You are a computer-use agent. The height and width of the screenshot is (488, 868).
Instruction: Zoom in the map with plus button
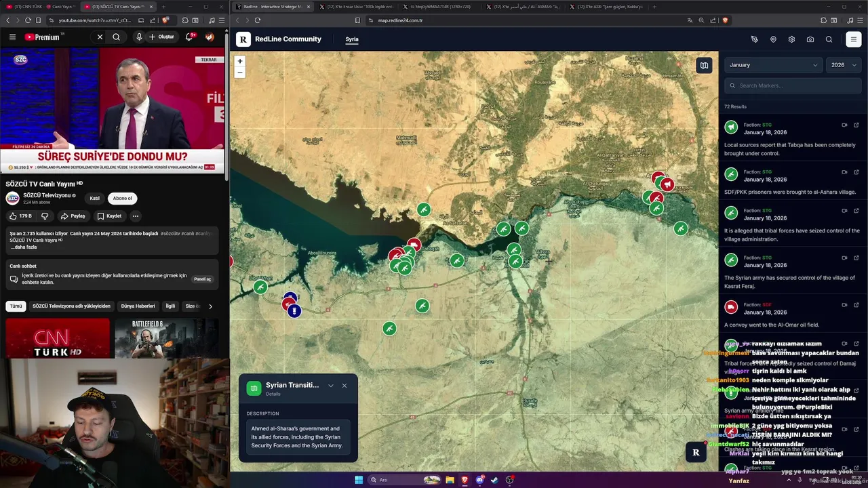pyautogui.click(x=239, y=61)
